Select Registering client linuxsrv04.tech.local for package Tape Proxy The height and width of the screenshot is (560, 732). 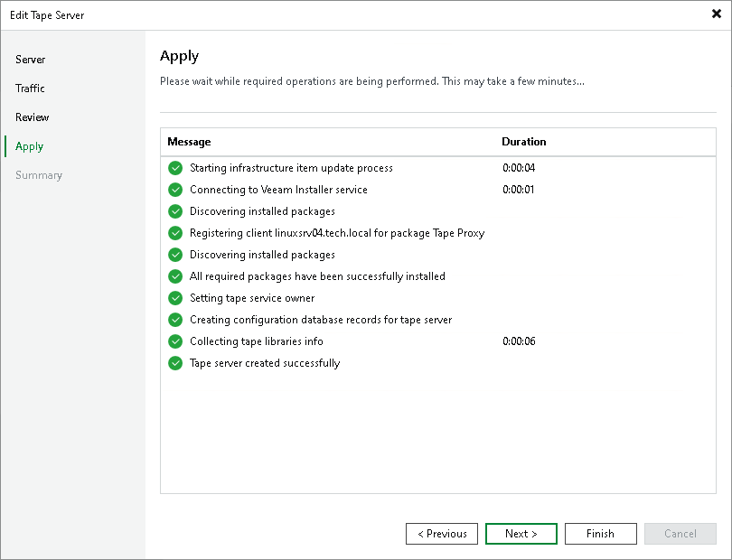438,233
